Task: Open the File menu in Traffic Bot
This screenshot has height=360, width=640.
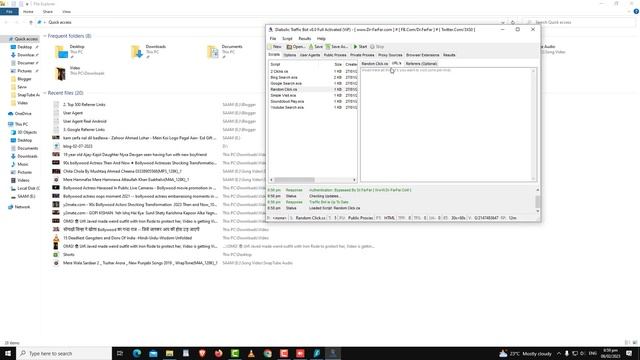Action: tap(273, 38)
